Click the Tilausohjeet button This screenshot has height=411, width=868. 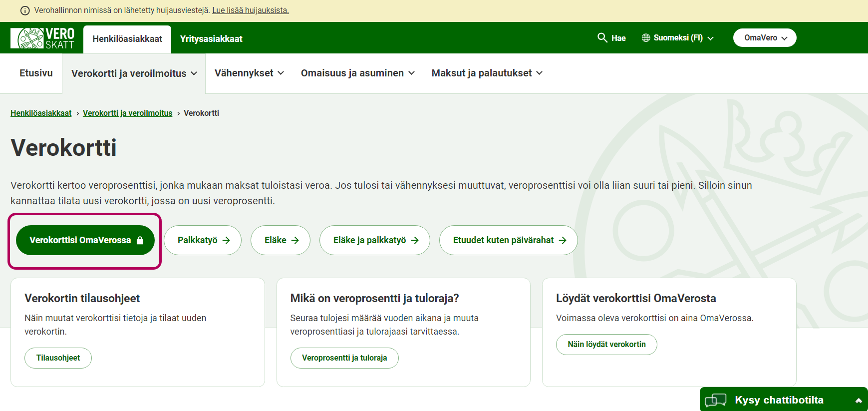[x=58, y=358]
